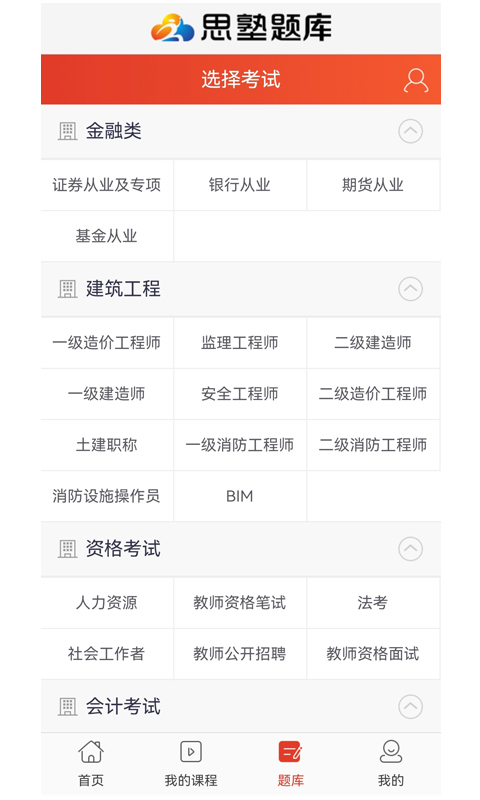Collapse the 金融类 section
Image resolution: width=480 pixels, height=800 pixels.
[410, 131]
